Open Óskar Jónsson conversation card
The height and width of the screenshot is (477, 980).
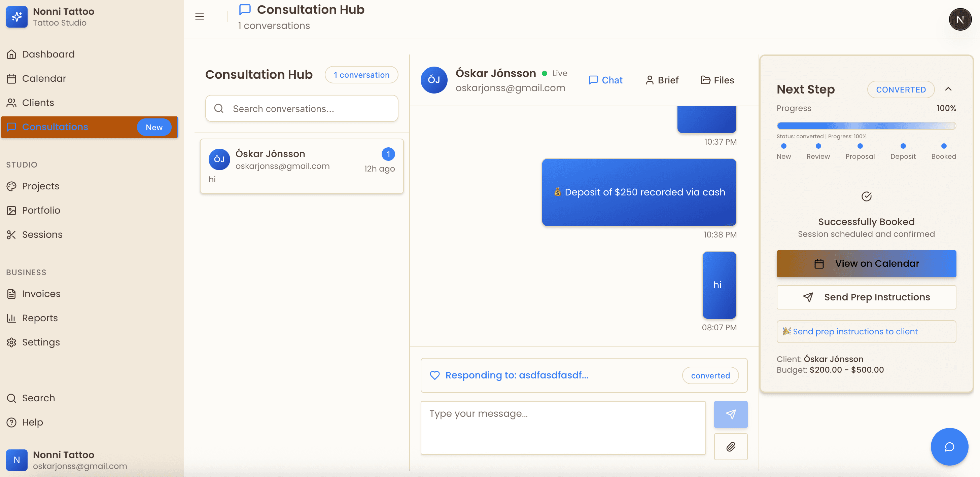[x=301, y=166]
